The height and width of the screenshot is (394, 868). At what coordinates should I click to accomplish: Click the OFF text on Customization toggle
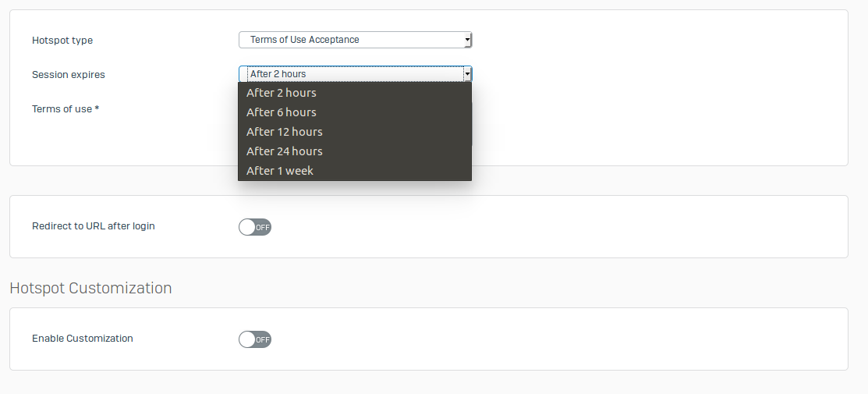(262, 340)
